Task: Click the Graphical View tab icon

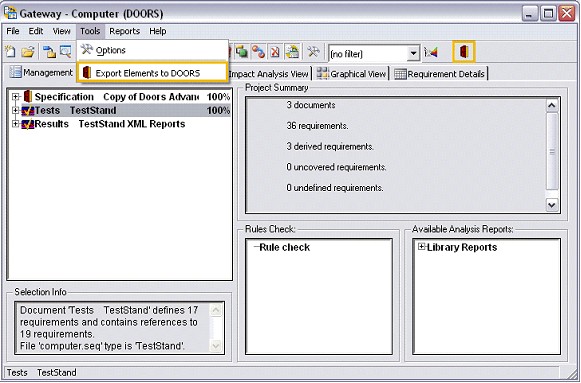Action: 322,74
